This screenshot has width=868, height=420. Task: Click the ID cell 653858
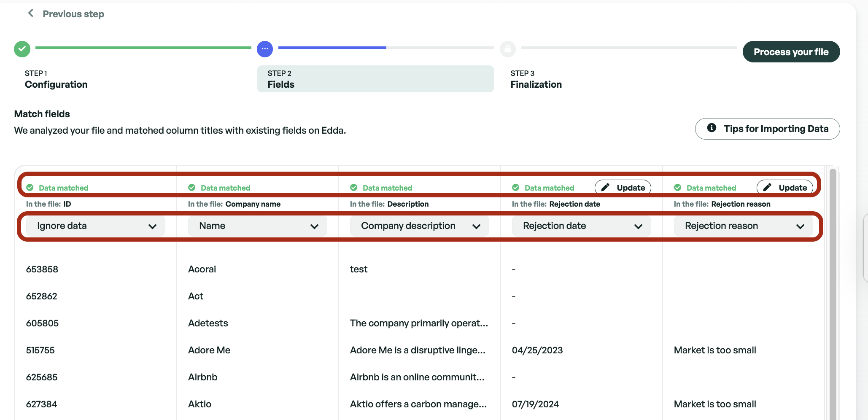click(x=42, y=269)
